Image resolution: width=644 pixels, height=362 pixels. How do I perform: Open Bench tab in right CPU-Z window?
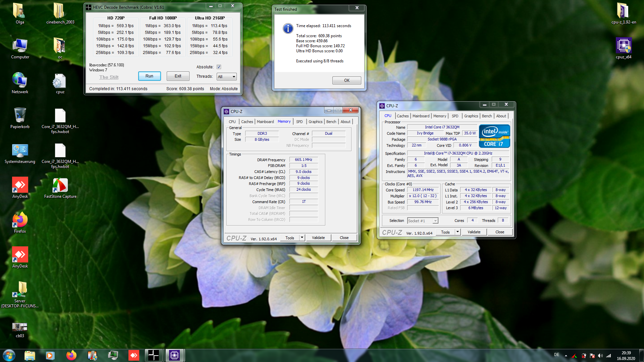(487, 116)
